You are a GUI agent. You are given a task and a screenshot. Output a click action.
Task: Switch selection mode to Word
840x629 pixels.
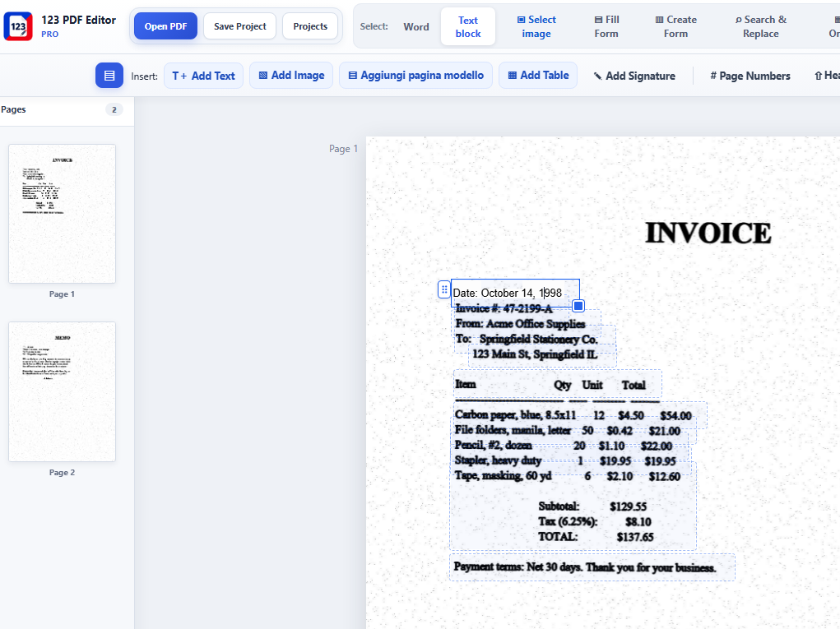[x=416, y=27]
